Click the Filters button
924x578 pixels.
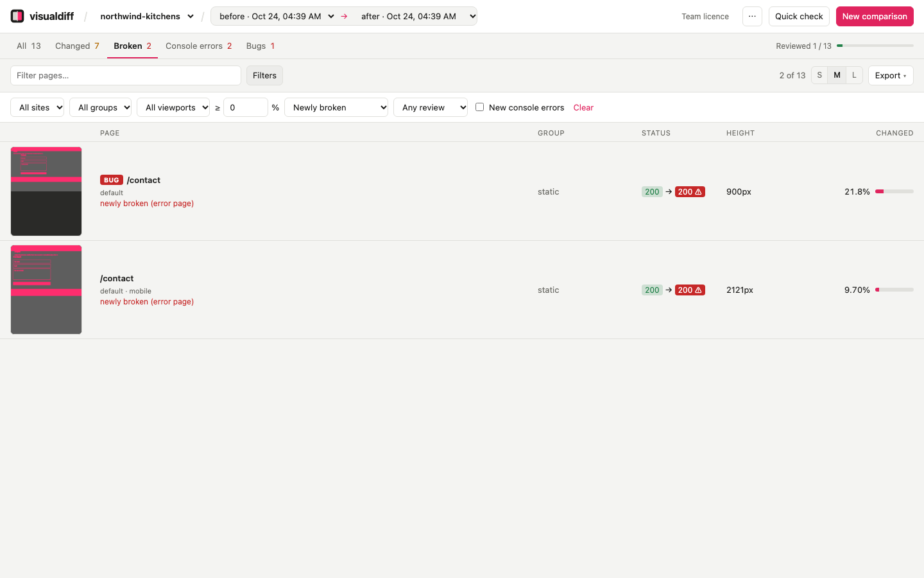coord(264,75)
